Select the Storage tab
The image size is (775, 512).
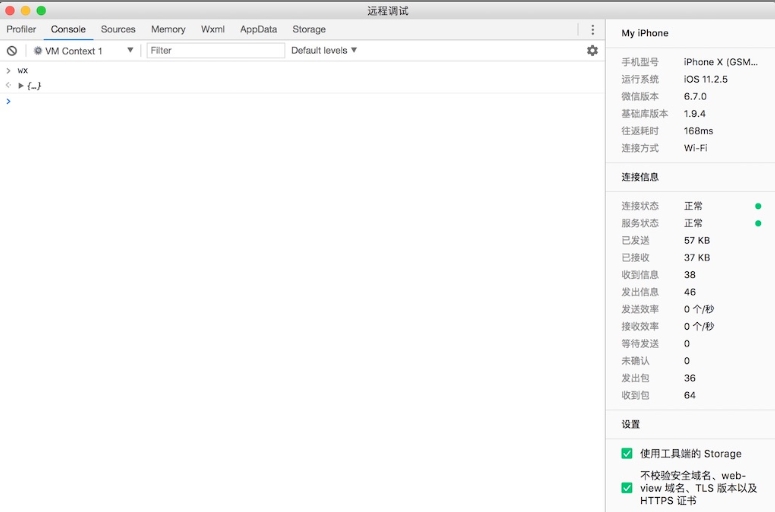click(309, 30)
